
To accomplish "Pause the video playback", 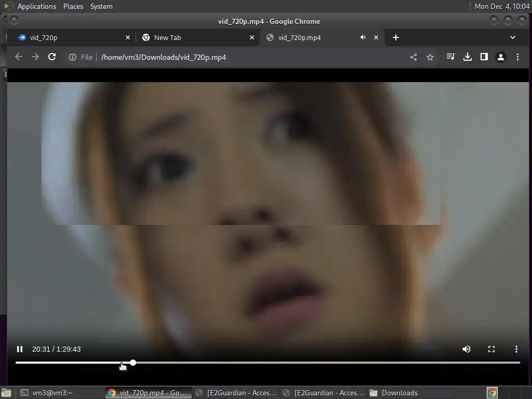I will 20,349.
